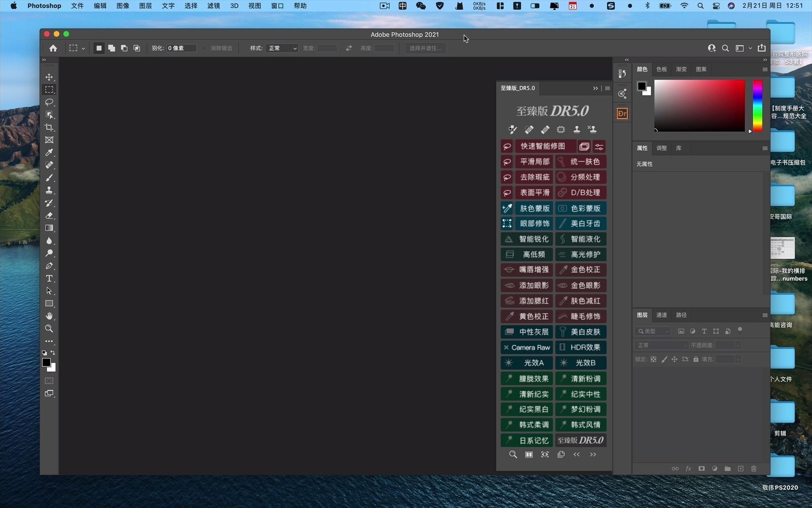Swap foreground and background colors
This screenshot has width=812, height=508.
click(53, 353)
